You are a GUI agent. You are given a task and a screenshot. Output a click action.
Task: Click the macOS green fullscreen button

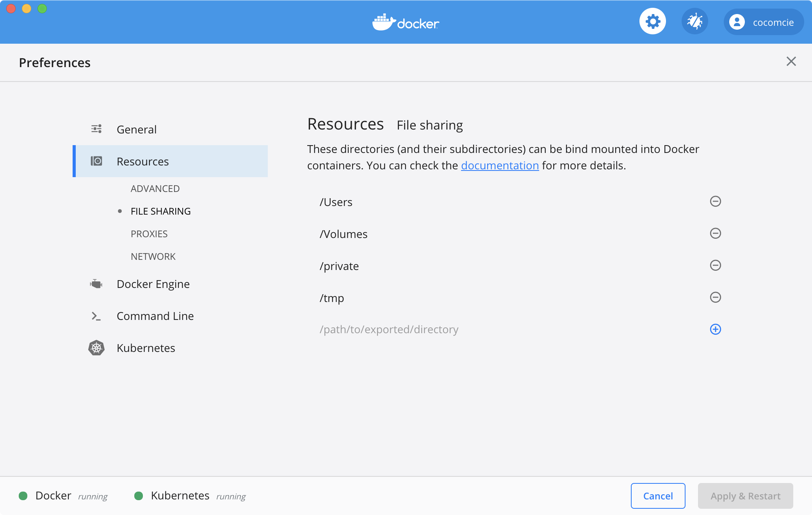point(42,9)
